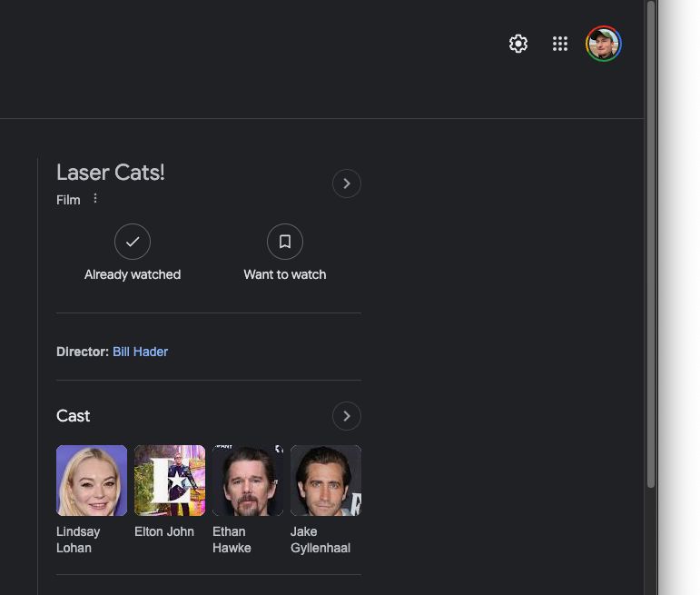
Task: Toggle the bookmark Want to watch icon
Action: click(284, 242)
